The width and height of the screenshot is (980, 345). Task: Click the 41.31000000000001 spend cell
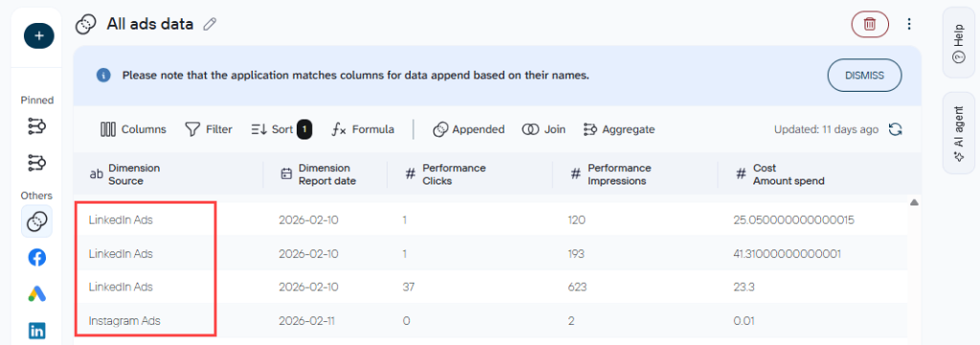787,254
